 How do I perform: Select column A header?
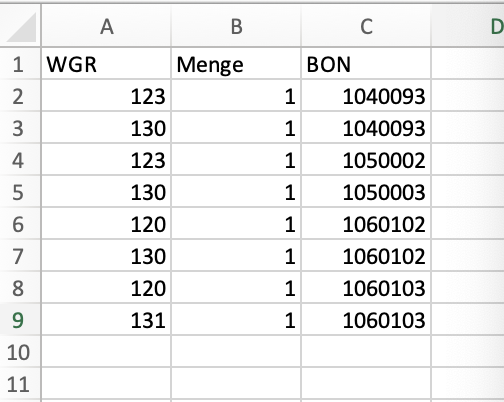[106, 26]
